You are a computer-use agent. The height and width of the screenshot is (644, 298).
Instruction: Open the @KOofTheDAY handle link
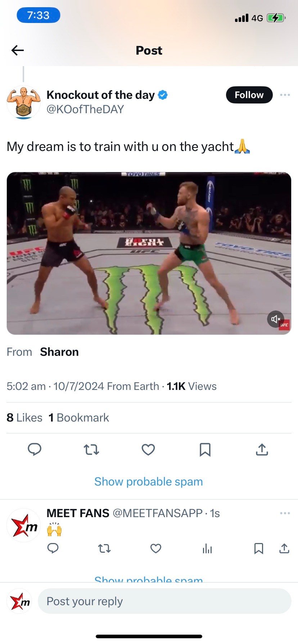85,109
